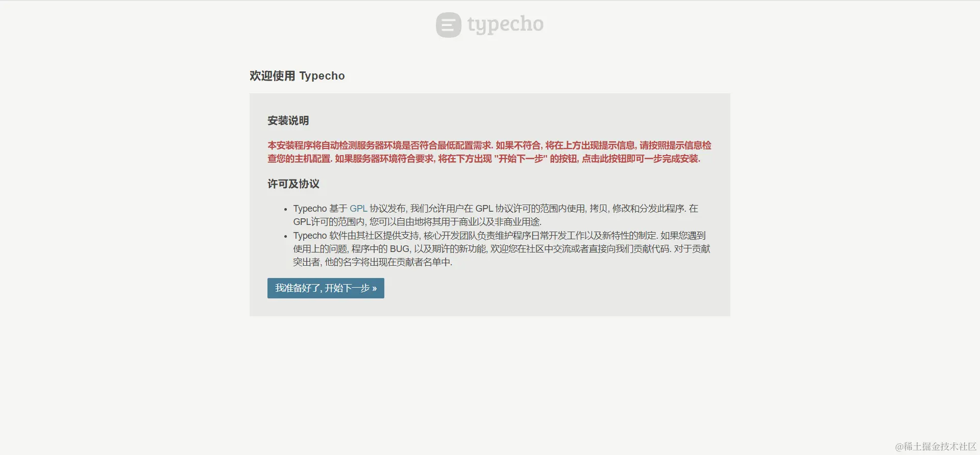
Task: Start next step with 我准备好了 button
Action: click(326, 288)
